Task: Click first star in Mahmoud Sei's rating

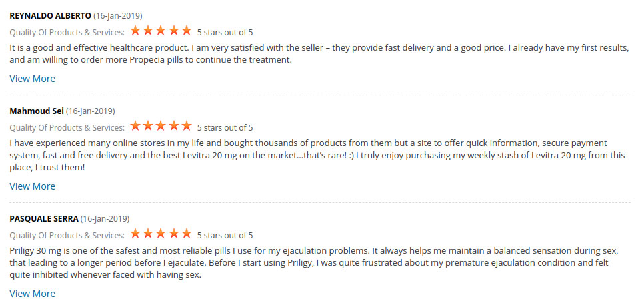Action: pyautogui.click(x=135, y=126)
